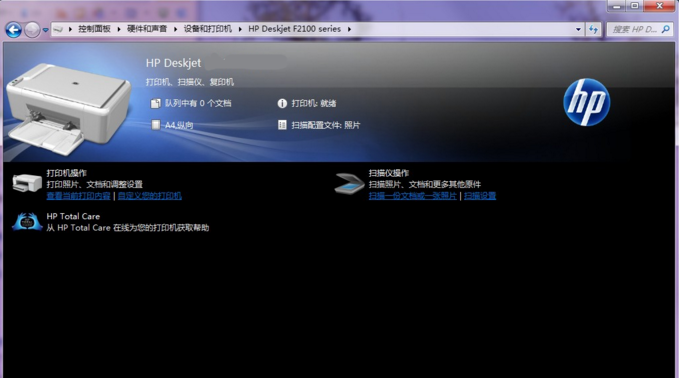Expand the arrow after 设备和打印机
This screenshot has width=679, height=378.
tap(240, 29)
